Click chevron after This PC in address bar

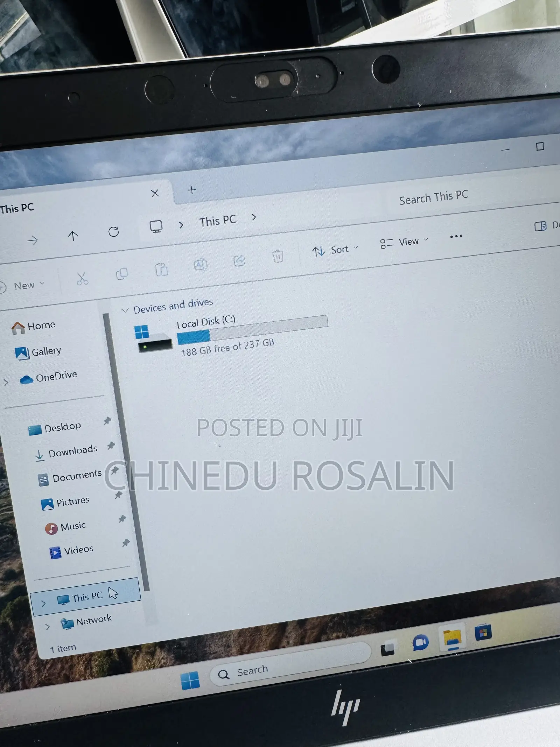pyautogui.click(x=254, y=217)
